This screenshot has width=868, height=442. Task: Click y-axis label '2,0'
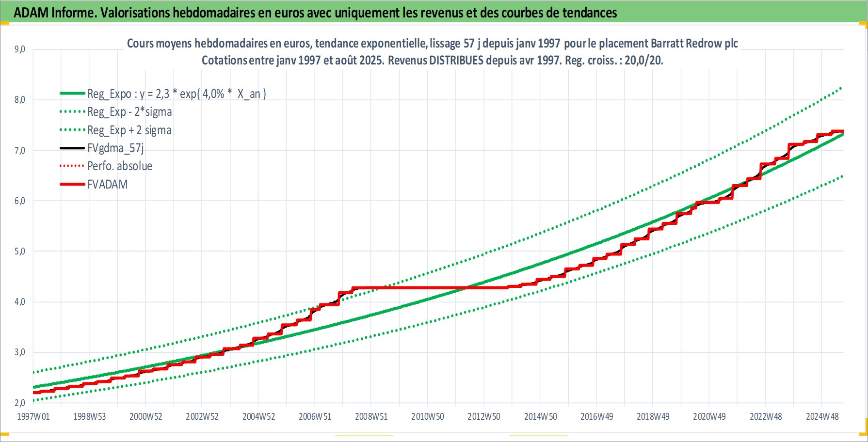[20, 403]
